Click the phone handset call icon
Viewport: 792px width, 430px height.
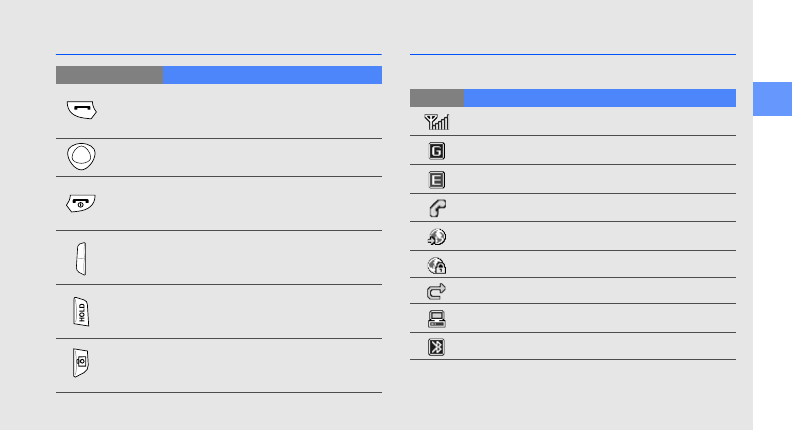pos(437,208)
